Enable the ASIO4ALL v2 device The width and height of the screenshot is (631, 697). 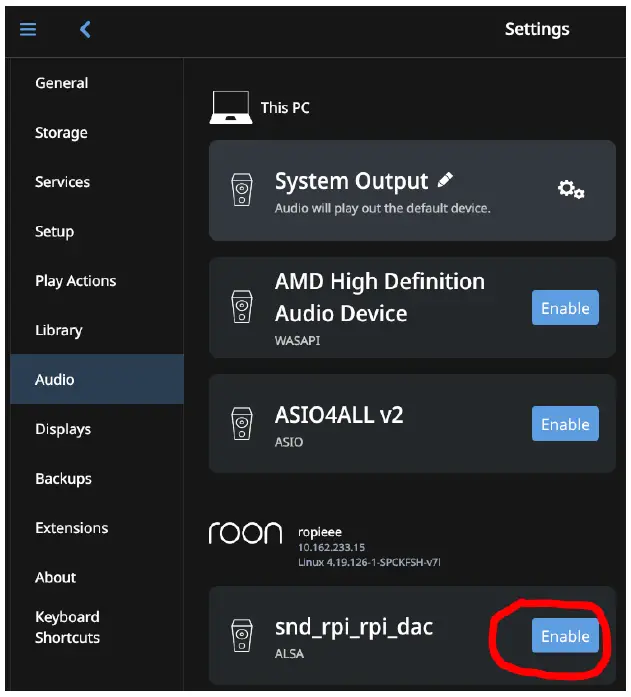click(565, 424)
